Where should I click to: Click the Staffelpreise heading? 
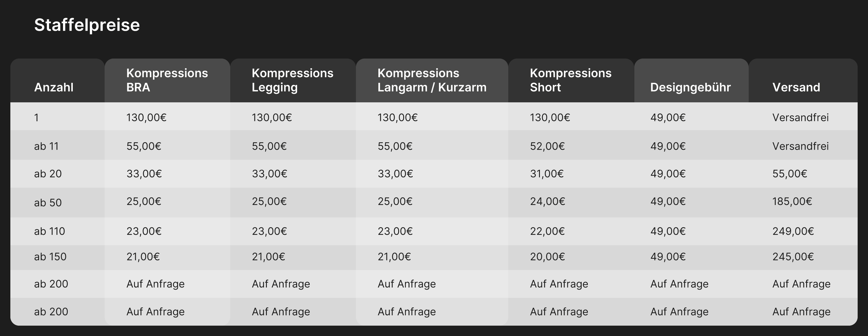(87, 25)
